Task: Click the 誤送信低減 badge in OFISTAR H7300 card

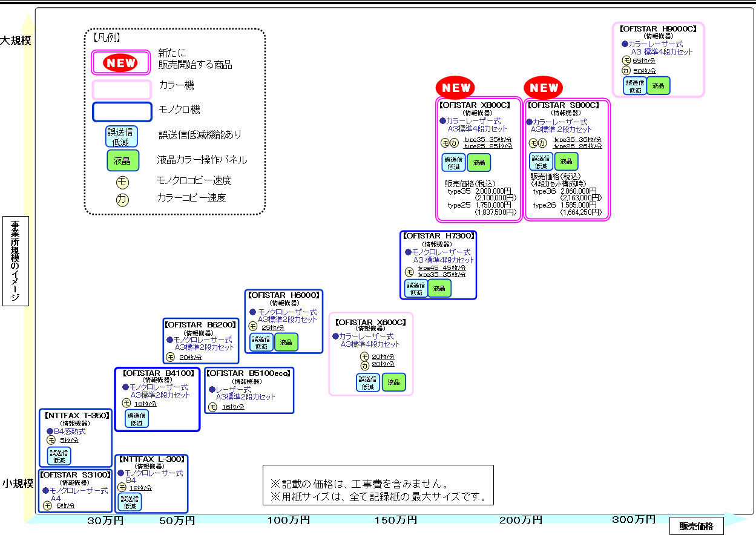Action: click(x=416, y=289)
